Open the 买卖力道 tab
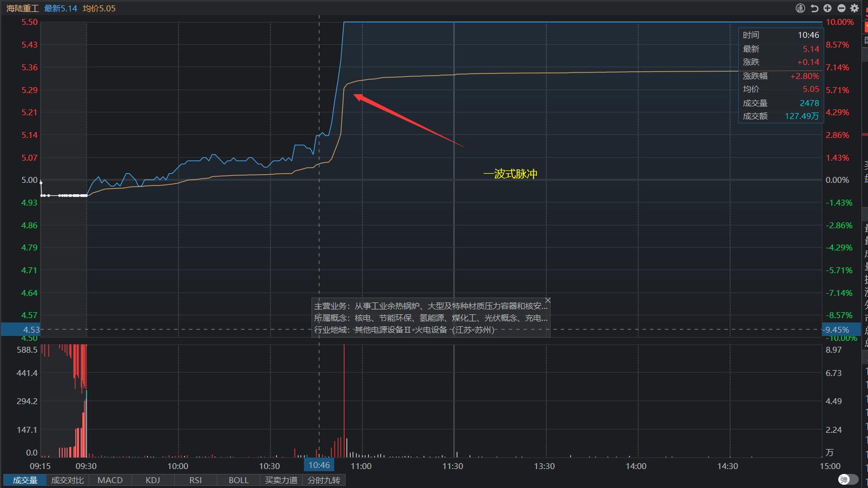Screen dimensions: 868x488 point(281,480)
